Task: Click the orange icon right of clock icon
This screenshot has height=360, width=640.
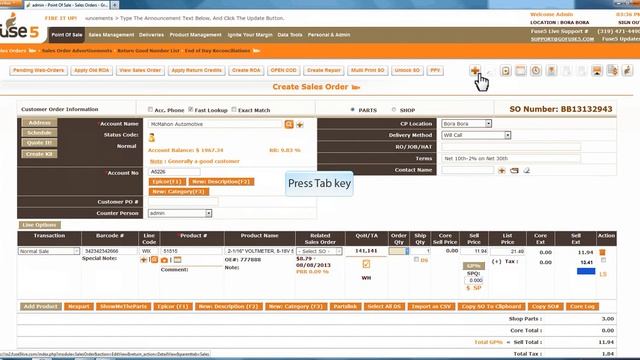Action: point(551,71)
